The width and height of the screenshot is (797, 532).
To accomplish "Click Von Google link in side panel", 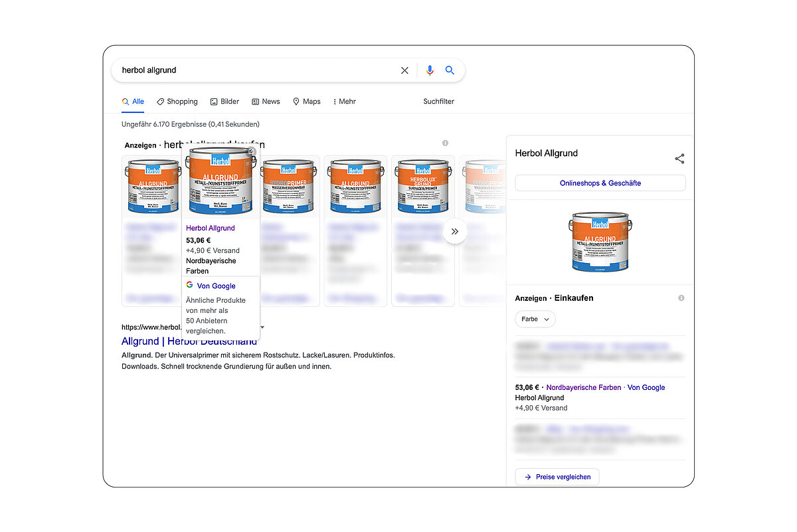I will 646,387.
